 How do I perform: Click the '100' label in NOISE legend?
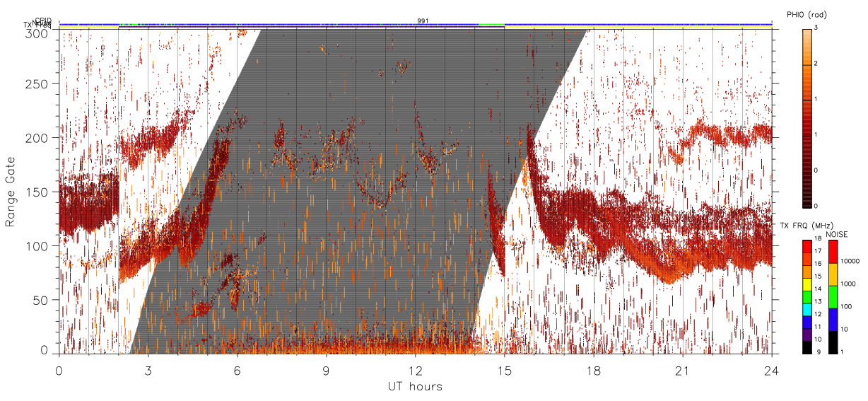coord(845,306)
